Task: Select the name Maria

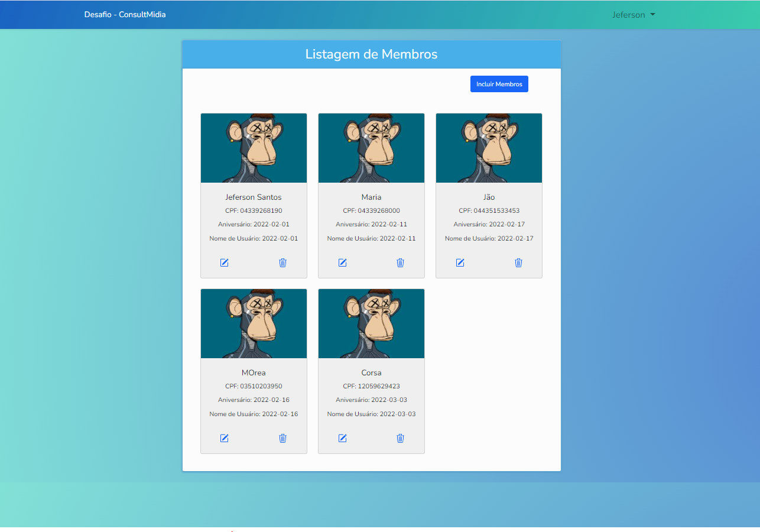Action: 371,197
